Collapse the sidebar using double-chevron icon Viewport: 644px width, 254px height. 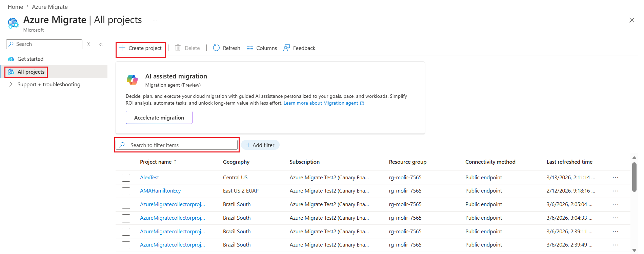pyautogui.click(x=101, y=44)
